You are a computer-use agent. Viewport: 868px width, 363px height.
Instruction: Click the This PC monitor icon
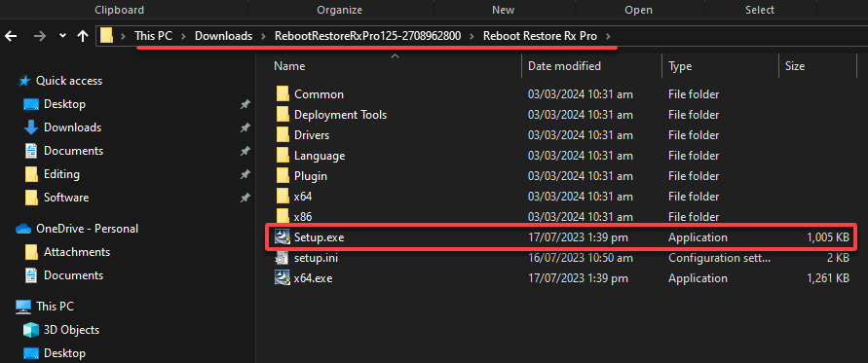[x=23, y=306]
